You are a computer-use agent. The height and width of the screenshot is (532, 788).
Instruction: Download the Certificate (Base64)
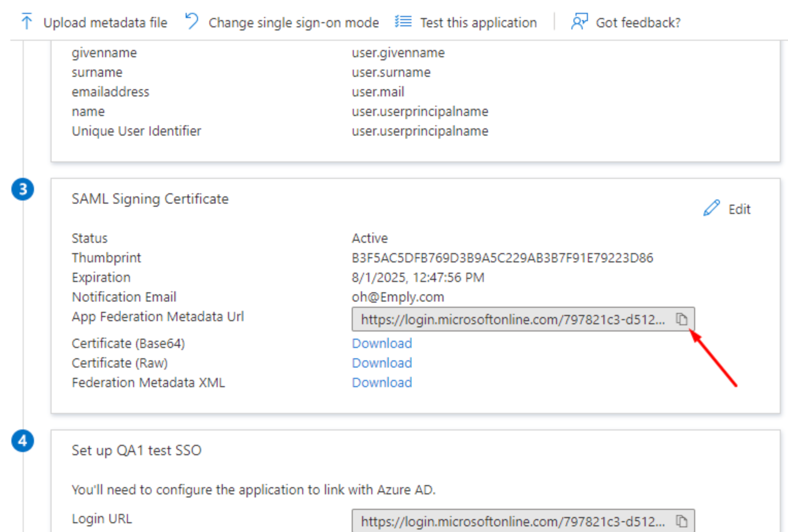(382, 343)
